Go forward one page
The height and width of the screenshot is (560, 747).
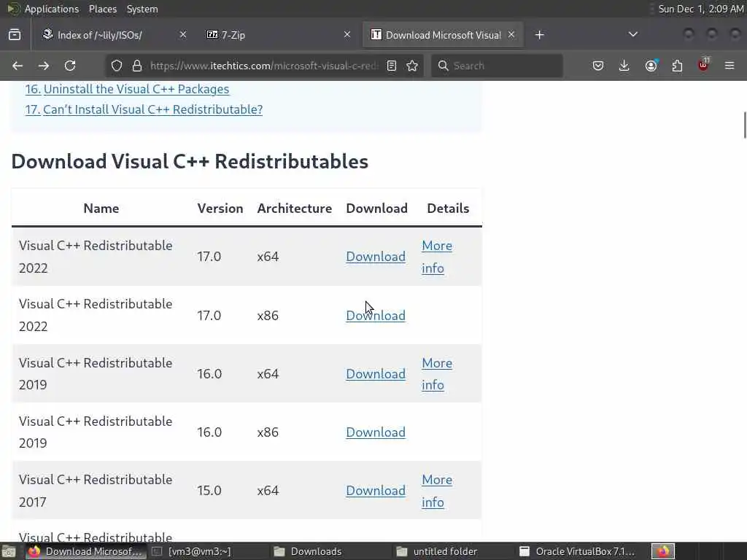(44, 66)
